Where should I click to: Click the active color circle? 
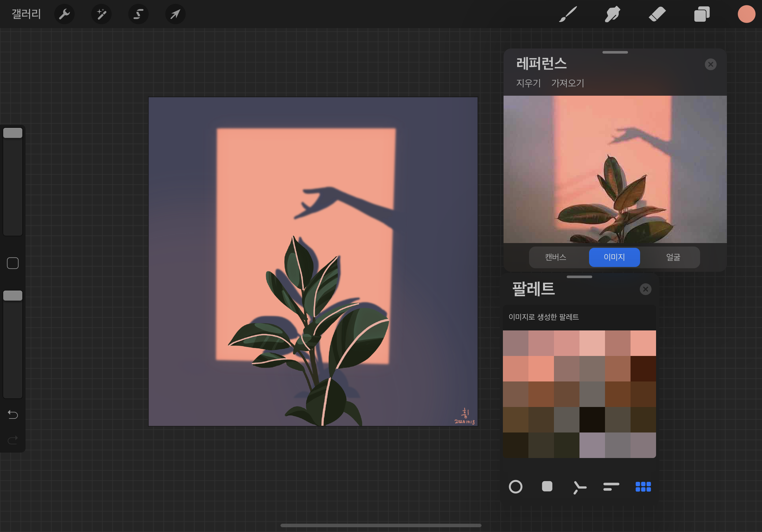(746, 14)
